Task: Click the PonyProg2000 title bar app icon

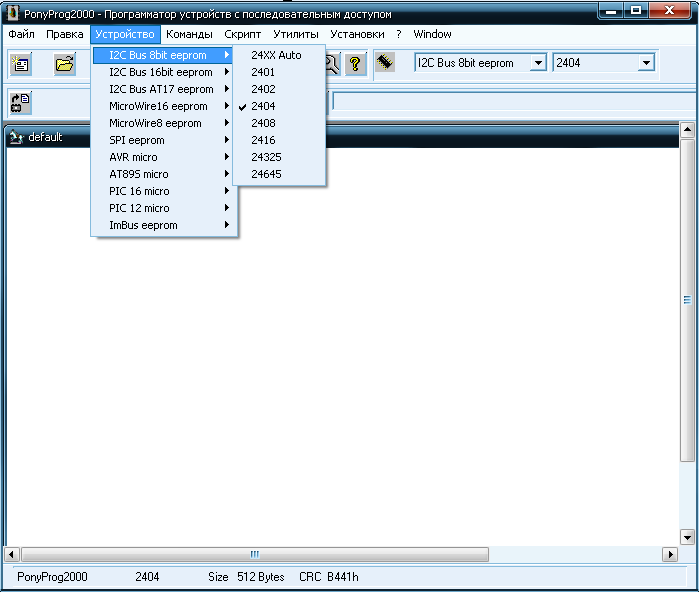Action: tap(12, 13)
